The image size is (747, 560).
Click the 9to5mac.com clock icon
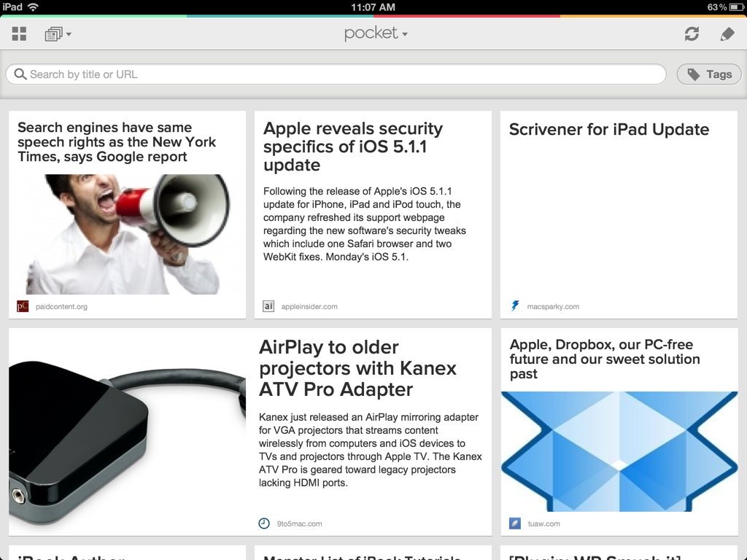click(x=264, y=524)
